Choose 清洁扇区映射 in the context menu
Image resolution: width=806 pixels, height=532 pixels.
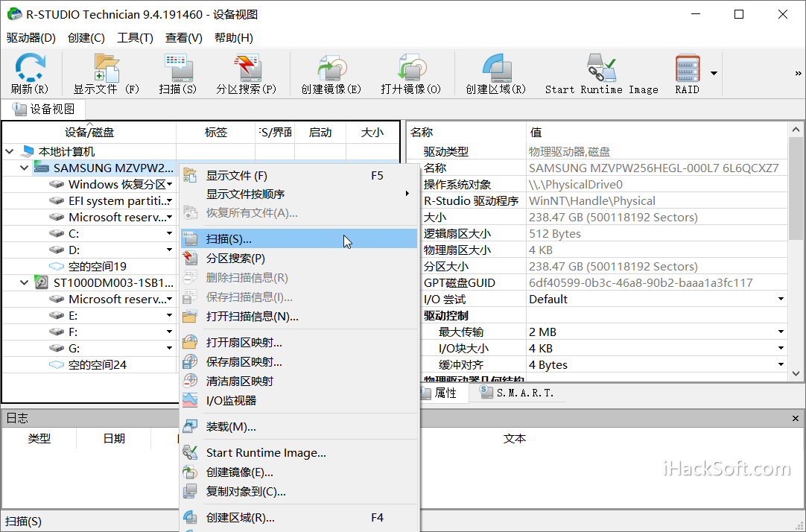pos(299,381)
